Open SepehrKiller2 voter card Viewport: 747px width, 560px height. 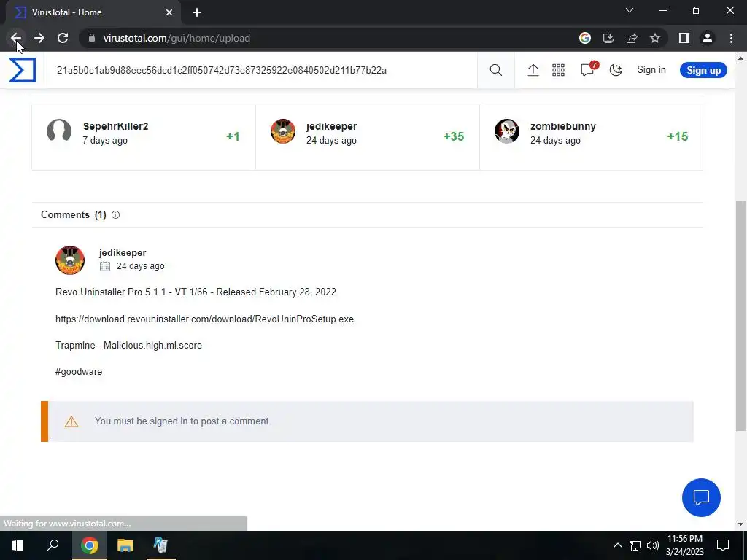coord(143,136)
